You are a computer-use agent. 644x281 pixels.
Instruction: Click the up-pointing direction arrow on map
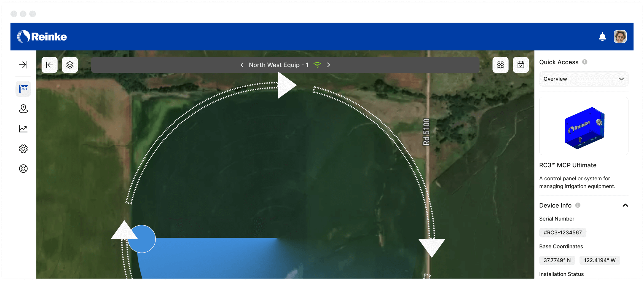(x=124, y=230)
